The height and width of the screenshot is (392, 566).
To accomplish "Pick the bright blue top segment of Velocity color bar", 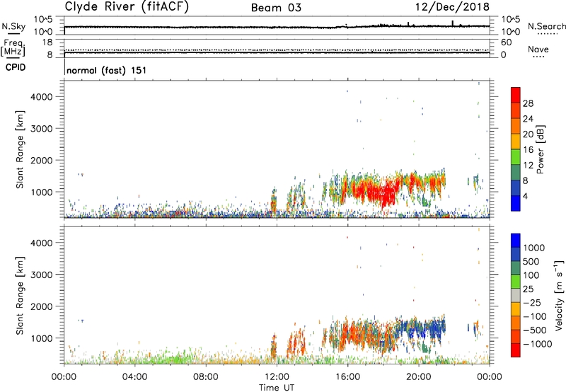I will [516, 241].
